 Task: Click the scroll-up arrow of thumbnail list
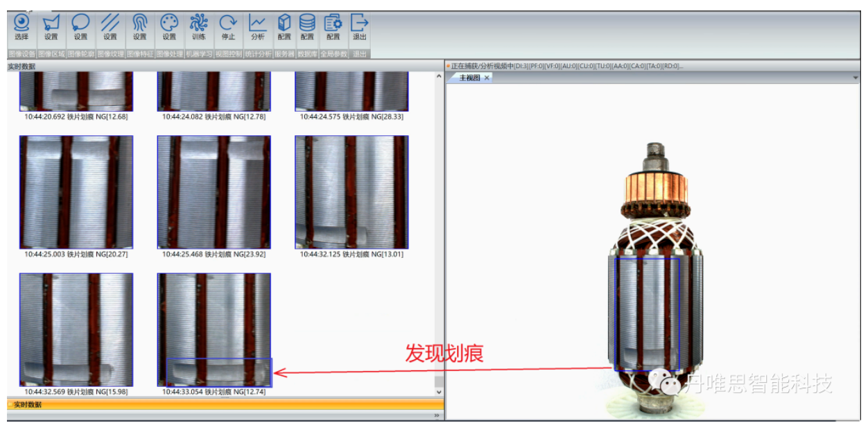click(x=437, y=76)
